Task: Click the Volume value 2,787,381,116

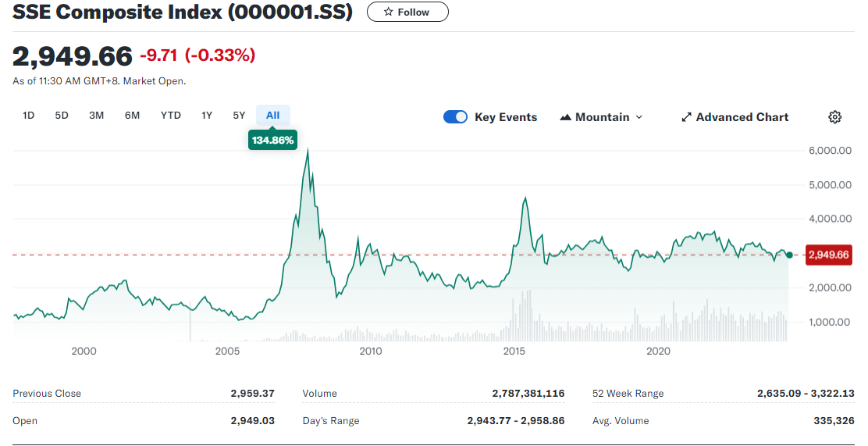Action: [x=528, y=394]
